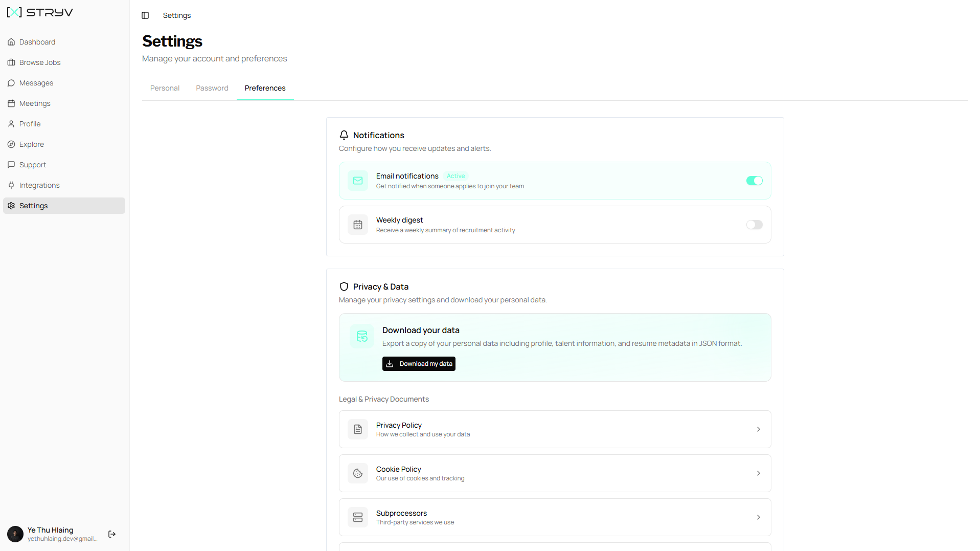Go to Messages in sidebar
Image resolution: width=980 pixels, height=551 pixels.
[x=64, y=83]
